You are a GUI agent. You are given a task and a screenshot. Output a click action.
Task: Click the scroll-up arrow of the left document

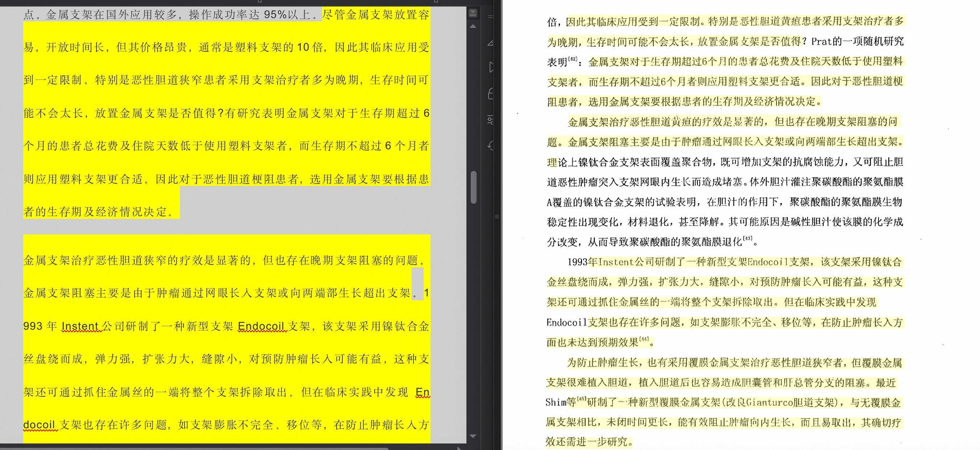click(473, 26)
